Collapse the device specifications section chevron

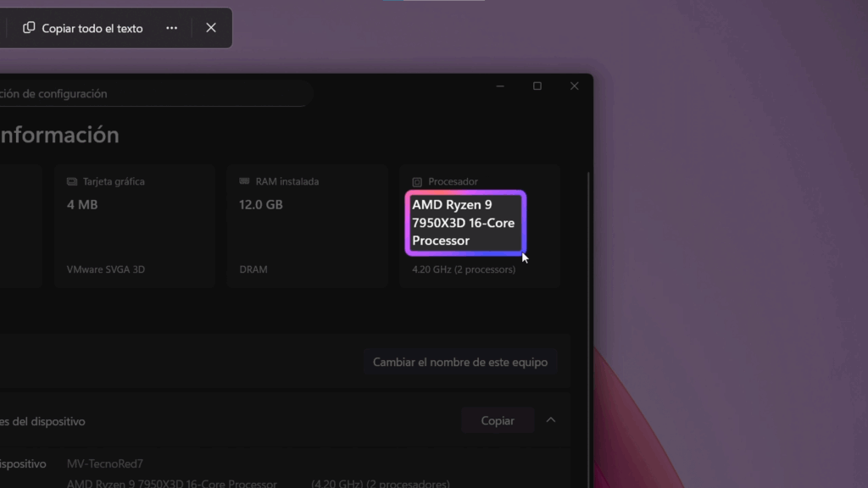tap(551, 420)
